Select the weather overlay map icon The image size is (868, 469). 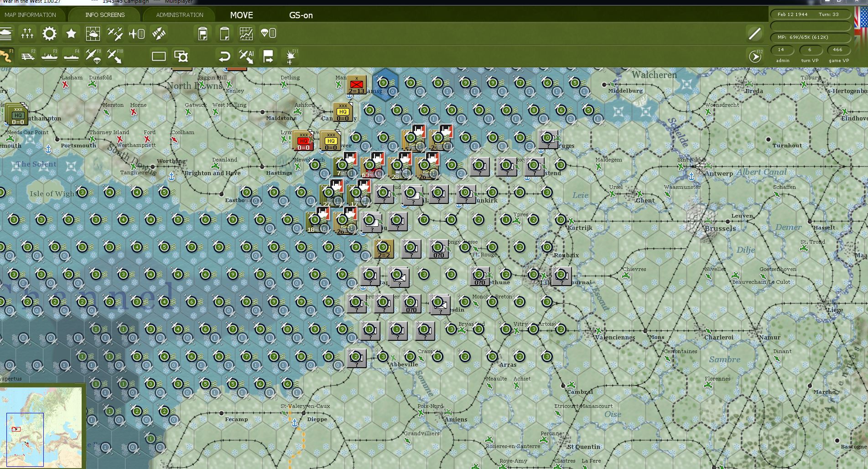pyautogui.click(x=93, y=34)
